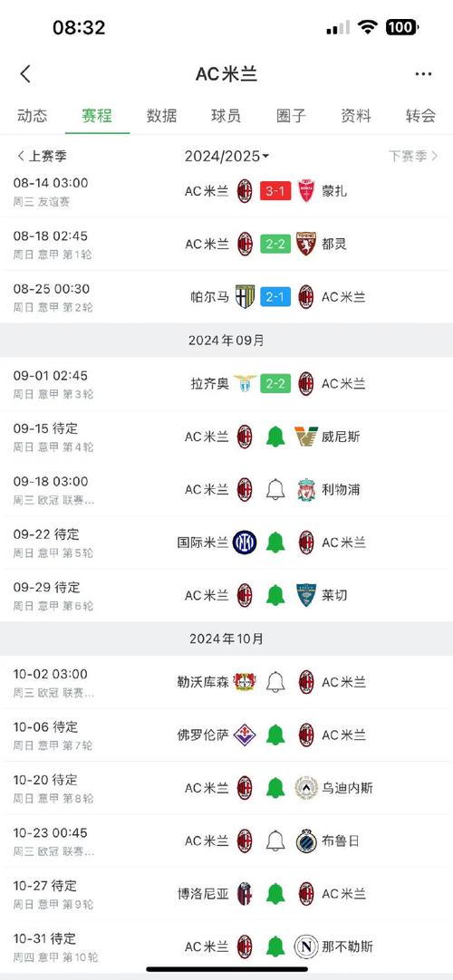Tap the Inter Milan club crest

(x=245, y=543)
